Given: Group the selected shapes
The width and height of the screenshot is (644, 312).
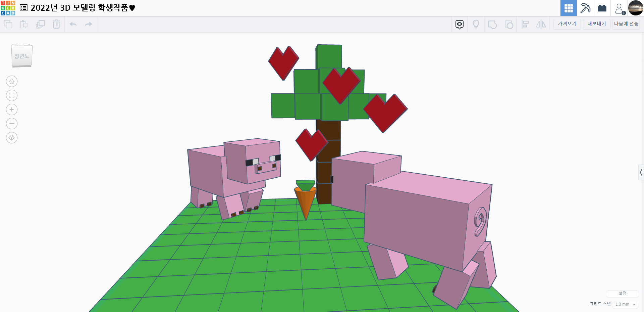Looking at the screenshot, I should click(x=492, y=25).
